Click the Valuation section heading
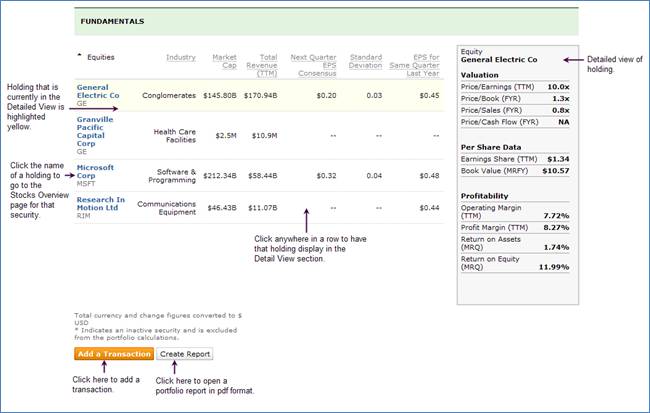This screenshot has width=650, height=413. (480, 75)
